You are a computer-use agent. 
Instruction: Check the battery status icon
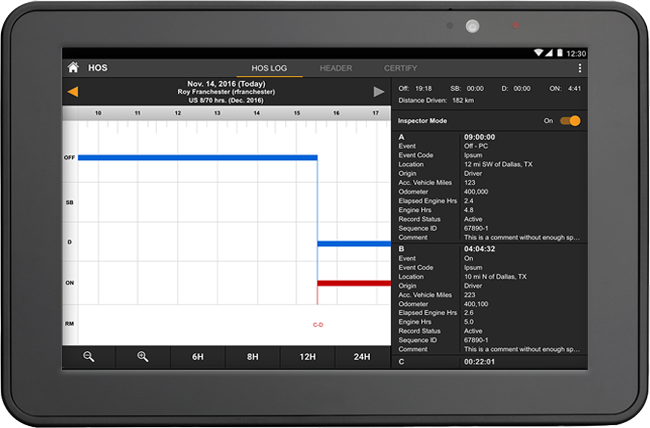pyautogui.click(x=560, y=53)
